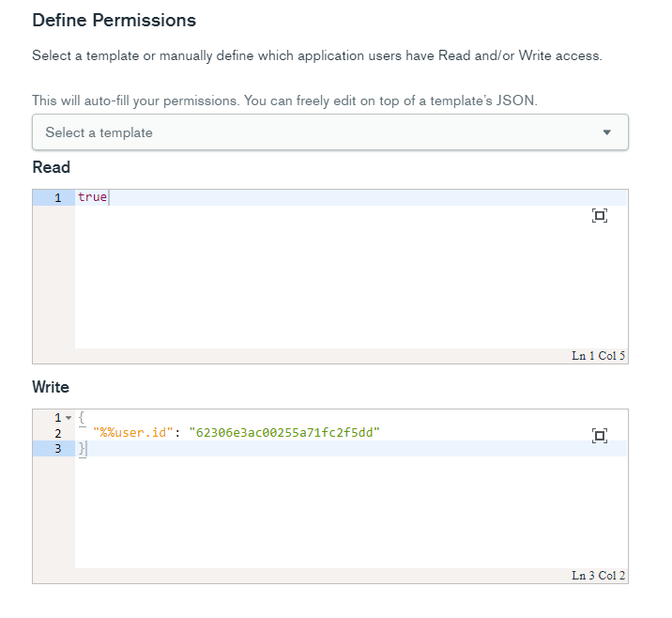Expand the Read editor to fullscreen

coord(600,216)
